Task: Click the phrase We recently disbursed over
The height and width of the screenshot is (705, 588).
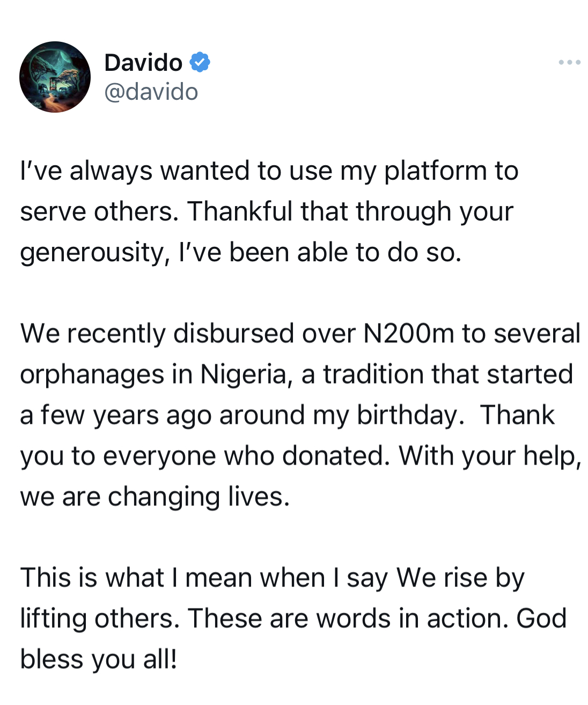Action: 187,334
